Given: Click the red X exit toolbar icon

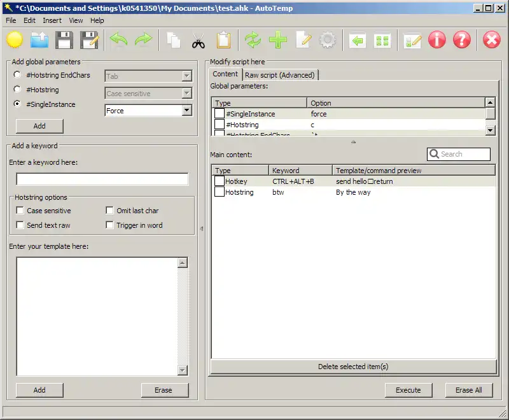Looking at the screenshot, I should tap(491, 40).
